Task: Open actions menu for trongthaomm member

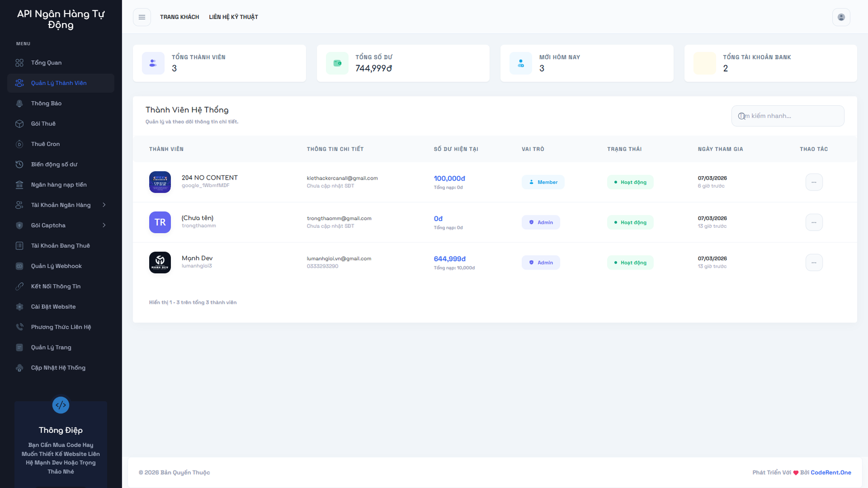Action: coord(814,222)
